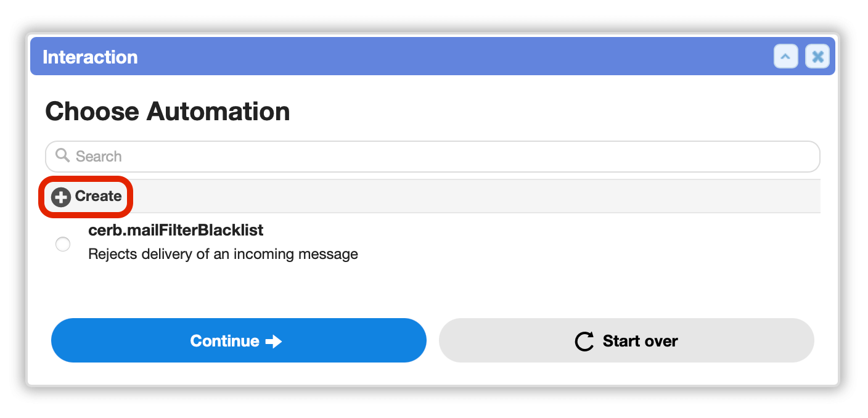Continue to the next step
The image size is (868, 418).
tap(239, 340)
